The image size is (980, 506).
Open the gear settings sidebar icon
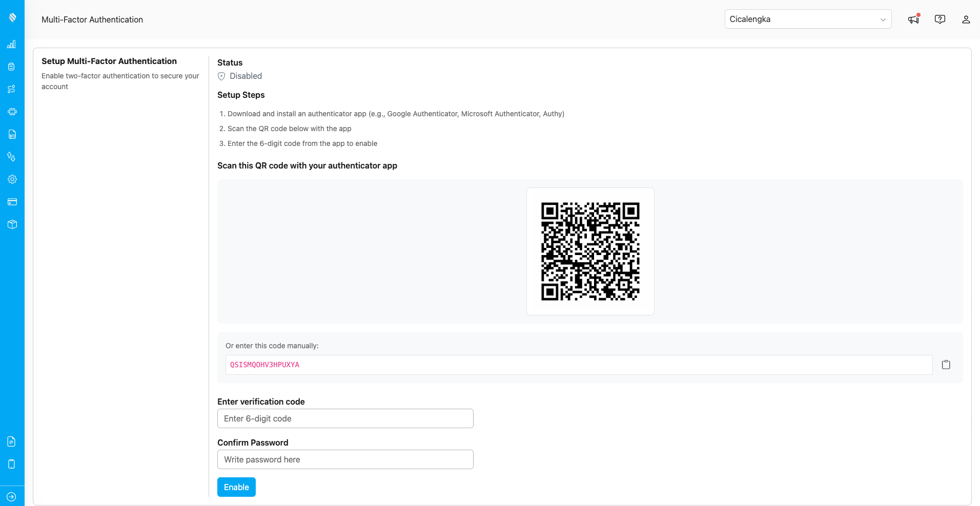(x=12, y=179)
